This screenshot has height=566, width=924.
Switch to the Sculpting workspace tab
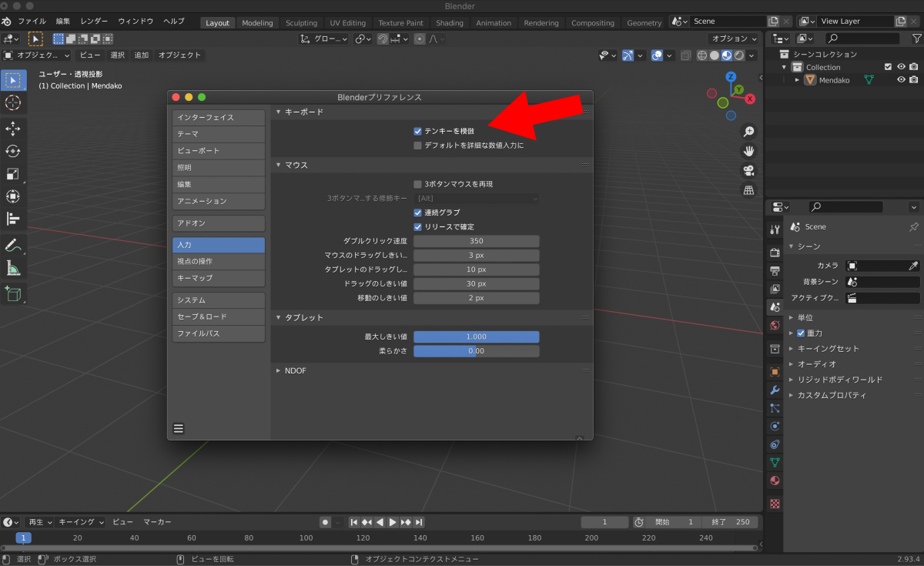coord(301,23)
